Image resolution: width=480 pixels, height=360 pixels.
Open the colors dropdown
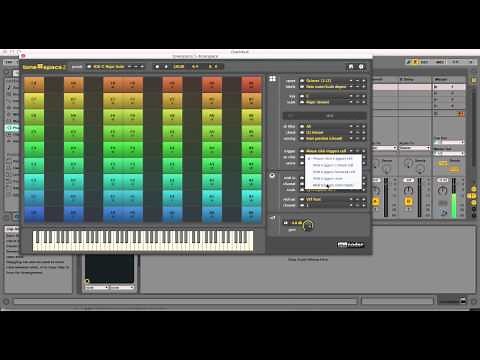325,87
